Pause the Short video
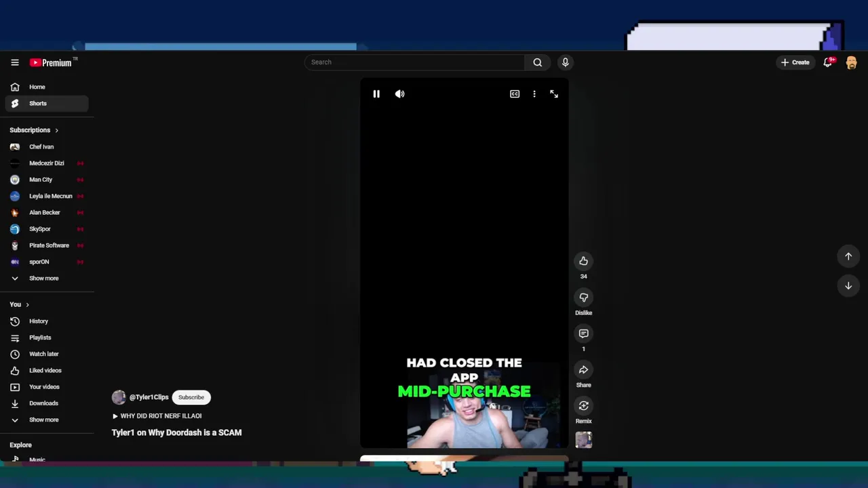This screenshot has height=488, width=868. (x=376, y=94)
